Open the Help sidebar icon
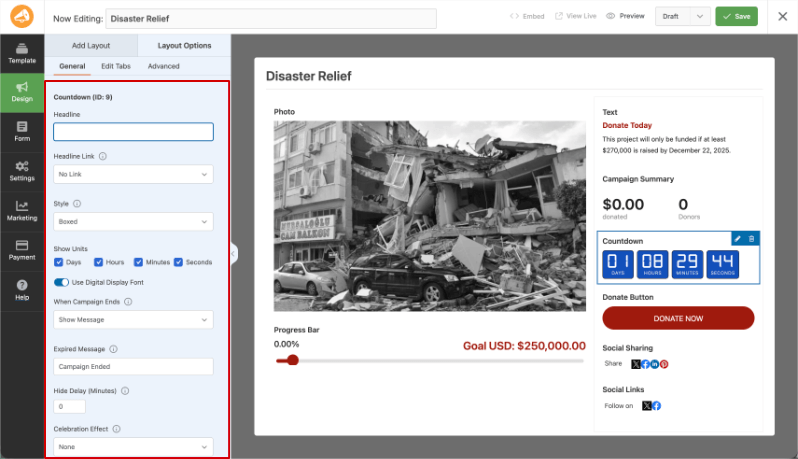 (x=22, y=291)
